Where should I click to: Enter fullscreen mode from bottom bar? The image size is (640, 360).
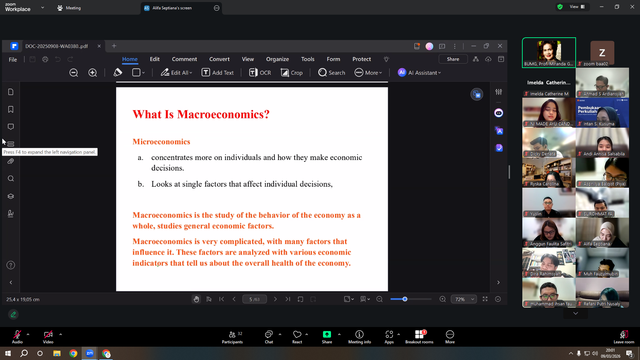coord(485,299)
